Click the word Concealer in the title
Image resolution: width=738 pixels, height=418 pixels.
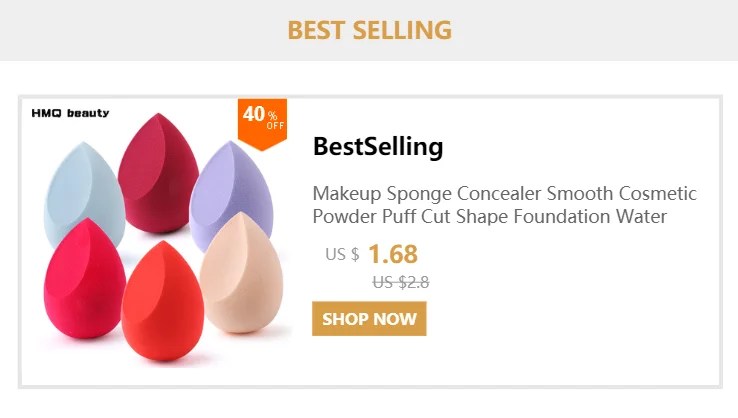(x=499, y=193)
